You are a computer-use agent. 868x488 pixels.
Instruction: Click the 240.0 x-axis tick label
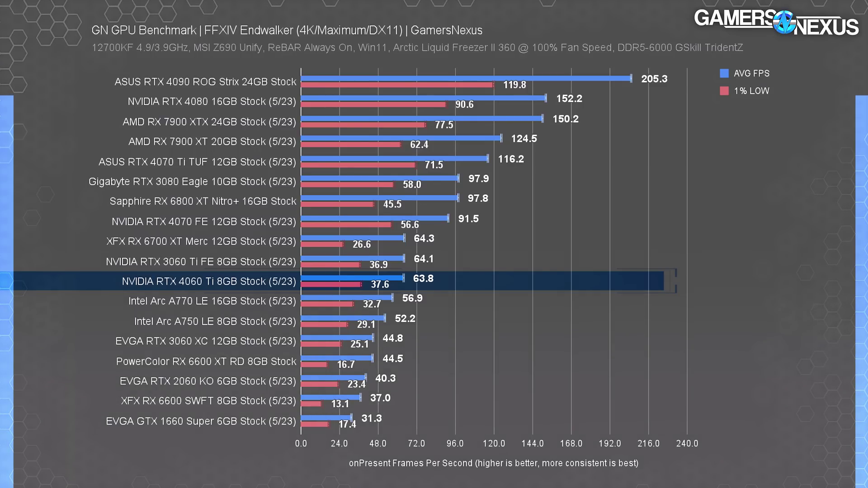[687, 444]
